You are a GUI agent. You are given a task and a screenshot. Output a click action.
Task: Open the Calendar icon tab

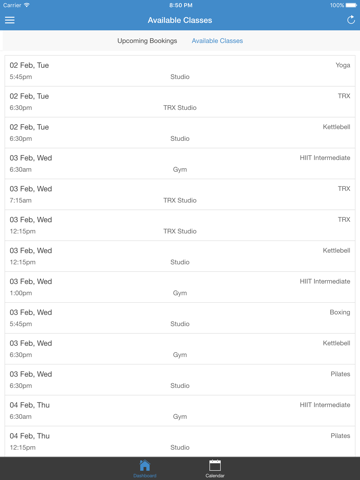click(215, 468)
